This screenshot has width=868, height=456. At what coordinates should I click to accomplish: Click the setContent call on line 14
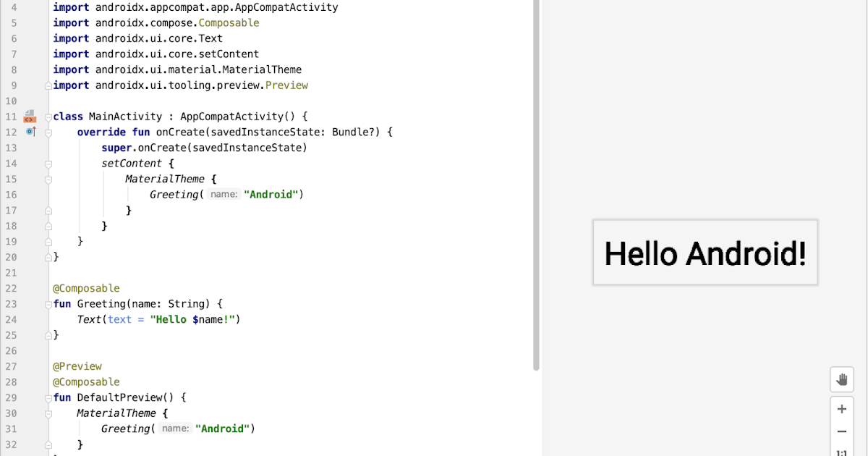(132, 164)
